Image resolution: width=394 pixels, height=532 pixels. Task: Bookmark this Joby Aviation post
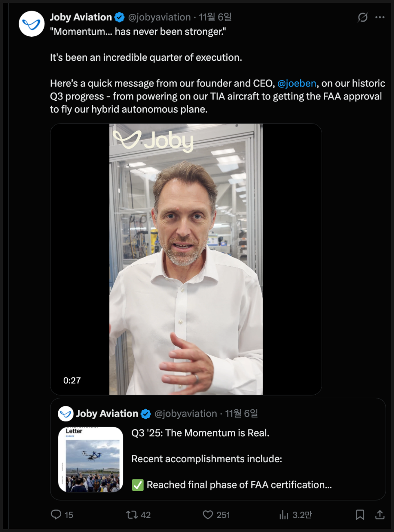360,515
